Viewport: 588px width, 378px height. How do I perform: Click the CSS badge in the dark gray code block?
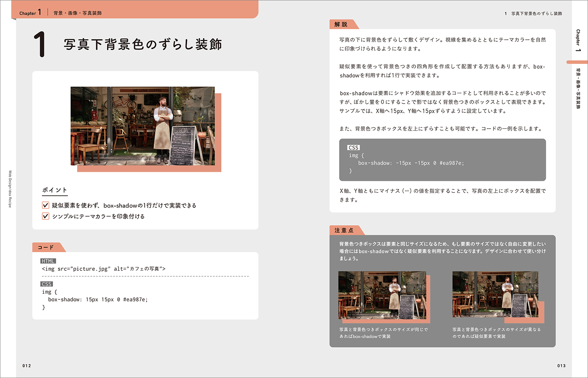pos(353,147)
